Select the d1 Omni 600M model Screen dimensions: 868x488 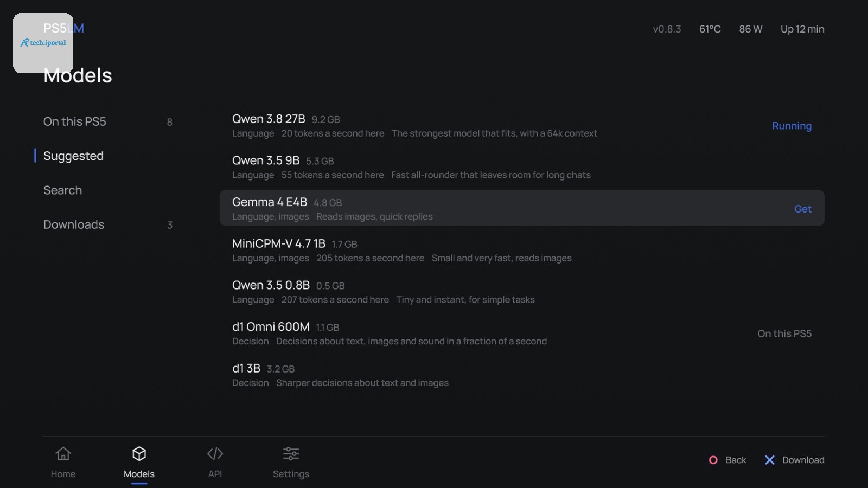click(x=522, y=333)
